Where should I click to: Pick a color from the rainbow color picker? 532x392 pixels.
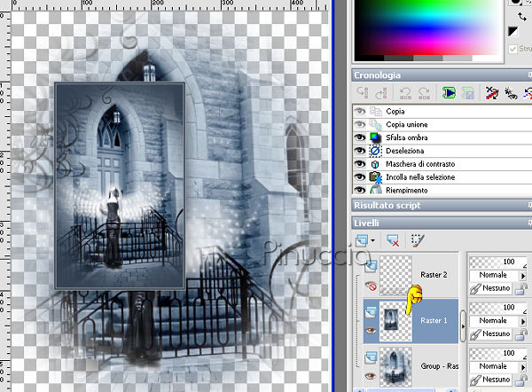click(x=427, y=27)
